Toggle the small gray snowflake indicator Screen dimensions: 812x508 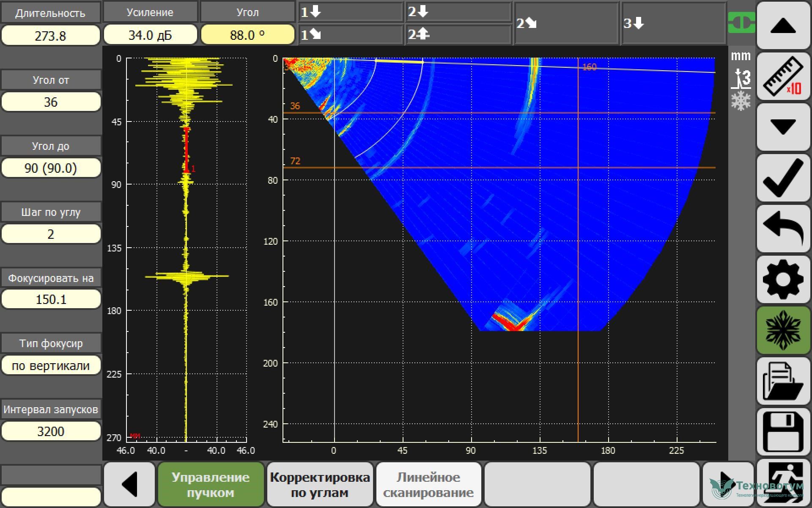tap(741, 102)
